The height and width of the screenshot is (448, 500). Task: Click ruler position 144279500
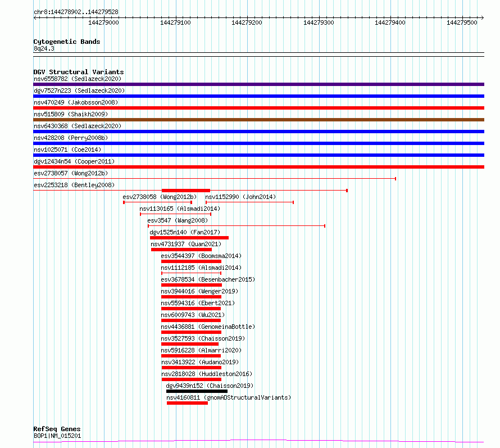[462, 22]
